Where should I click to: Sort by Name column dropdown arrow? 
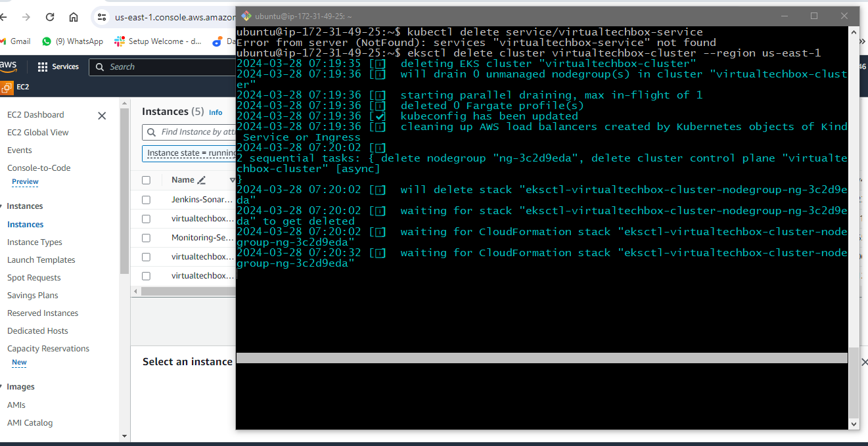232,180
